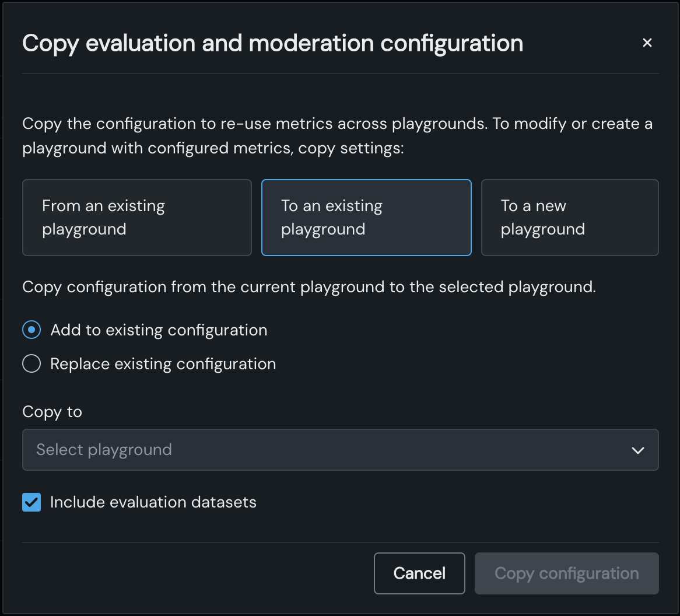The width and height of the screenshot is (680, 616).
Task: Select the To an existing playground option
Action: click(x=366, y=218)
